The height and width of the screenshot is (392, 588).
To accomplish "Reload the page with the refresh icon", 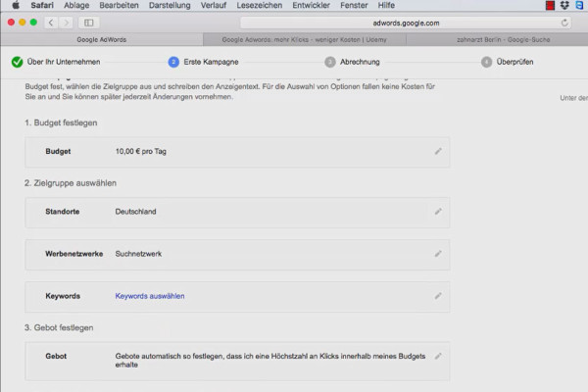I will coord(564,23).
